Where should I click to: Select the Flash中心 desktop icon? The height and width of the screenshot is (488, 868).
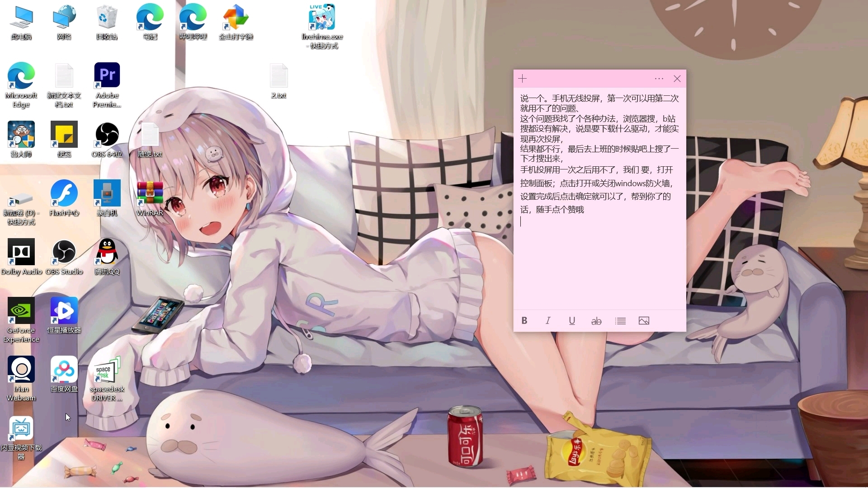64,193
